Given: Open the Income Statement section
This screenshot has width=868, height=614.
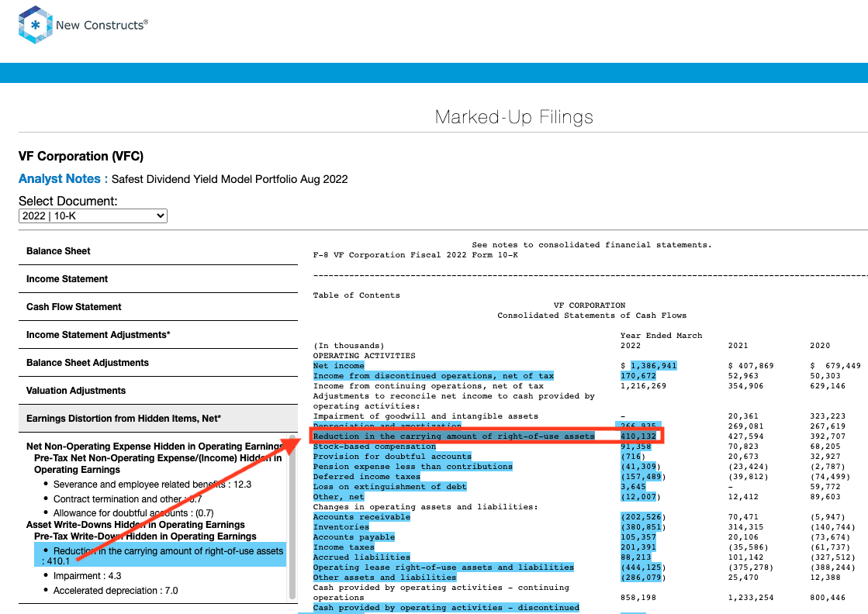Looking at the screenshot, I should tap(157, 279).
